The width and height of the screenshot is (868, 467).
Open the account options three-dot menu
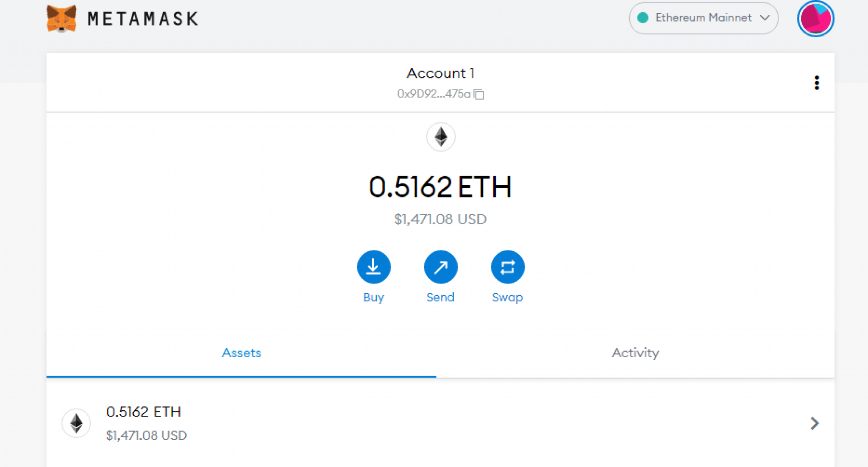(816, 83)
